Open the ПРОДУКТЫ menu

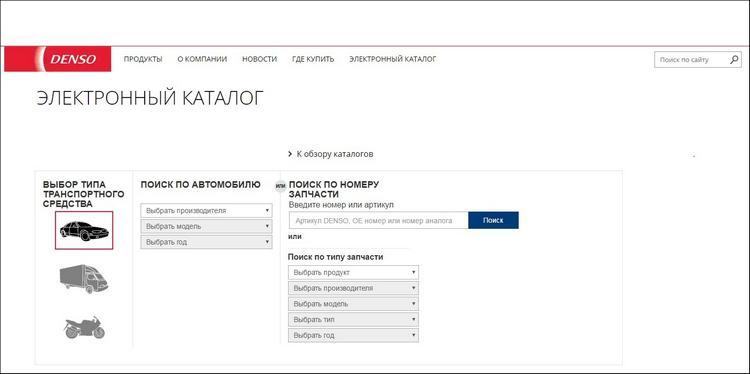coord(143,59)
